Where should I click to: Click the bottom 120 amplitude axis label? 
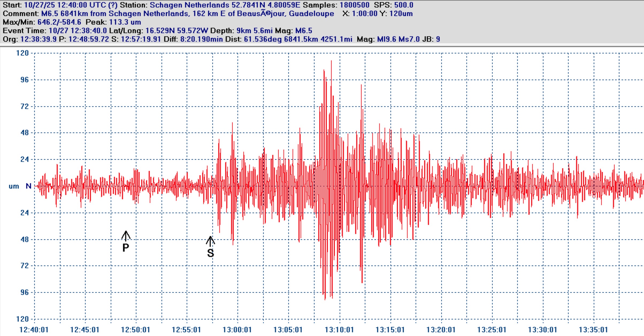[22, 319]
